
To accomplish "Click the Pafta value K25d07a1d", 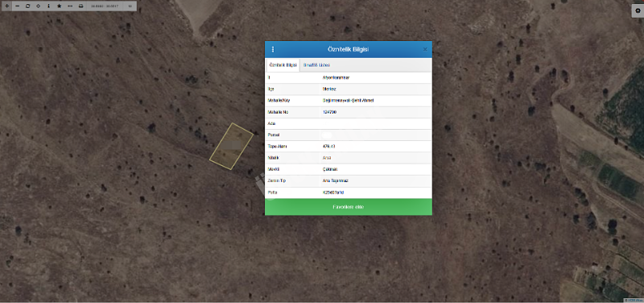I will (x=333, y=193).
